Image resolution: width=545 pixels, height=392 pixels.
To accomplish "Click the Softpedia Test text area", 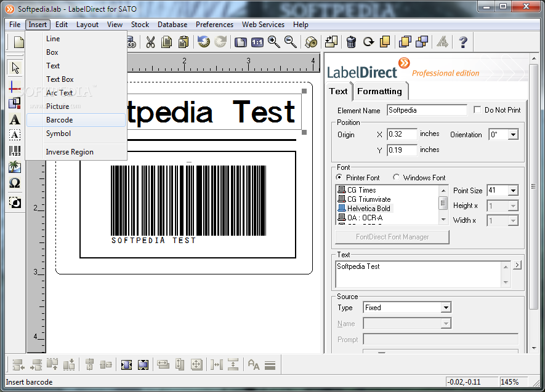I will pos(419,274).
